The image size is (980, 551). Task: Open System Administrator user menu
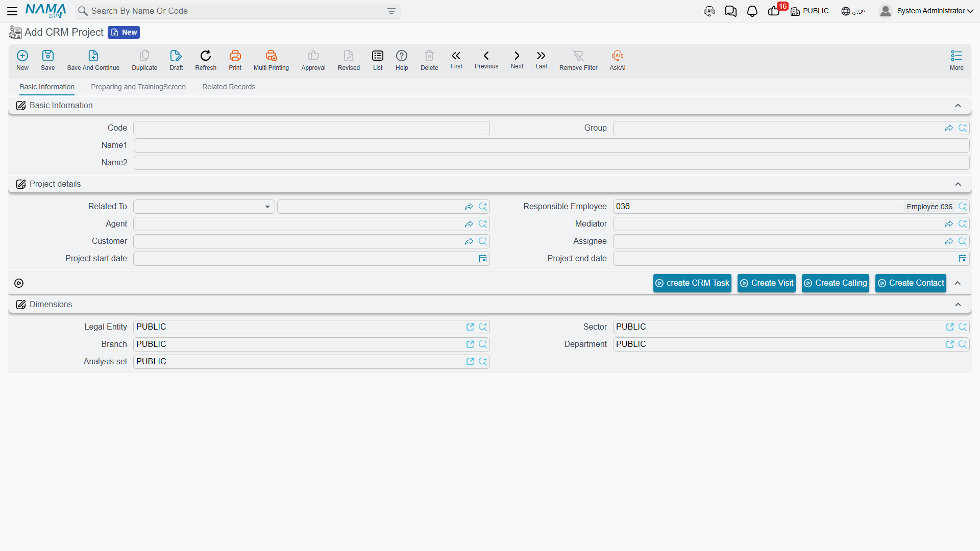tap(926, 11)
